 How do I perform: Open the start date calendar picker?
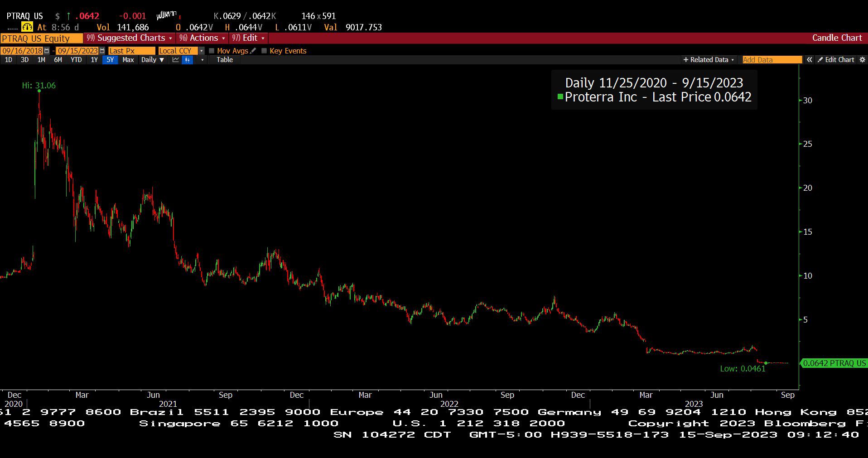click(47, 51)
